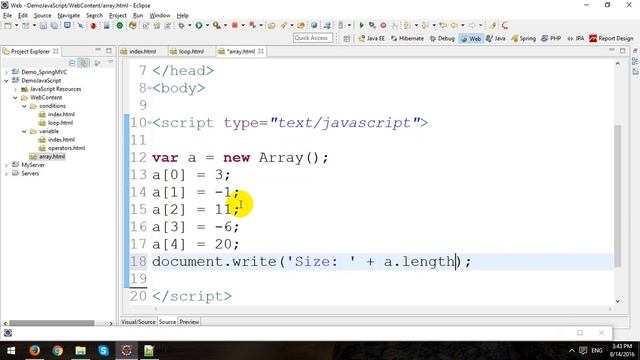Maximize the Project Explorer panel

tap(109, 51)
